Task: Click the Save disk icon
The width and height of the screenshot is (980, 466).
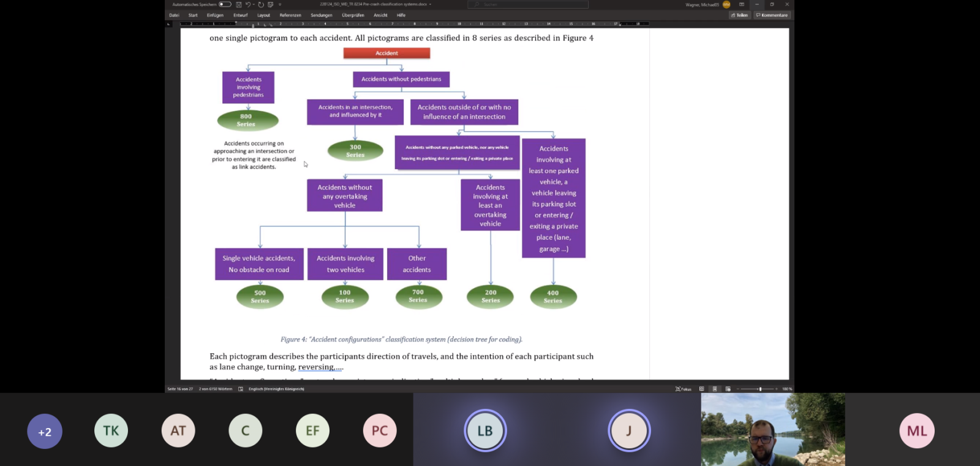Action: click(x=239, y=4)
